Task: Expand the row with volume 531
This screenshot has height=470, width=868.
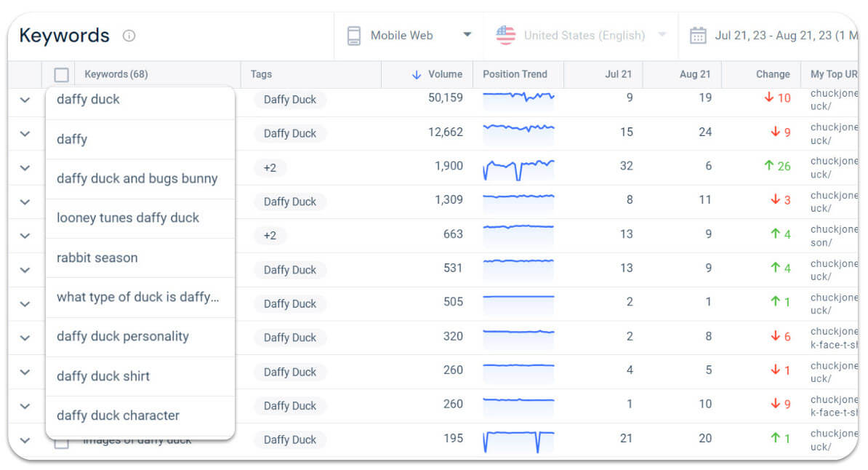Action: 25,271
